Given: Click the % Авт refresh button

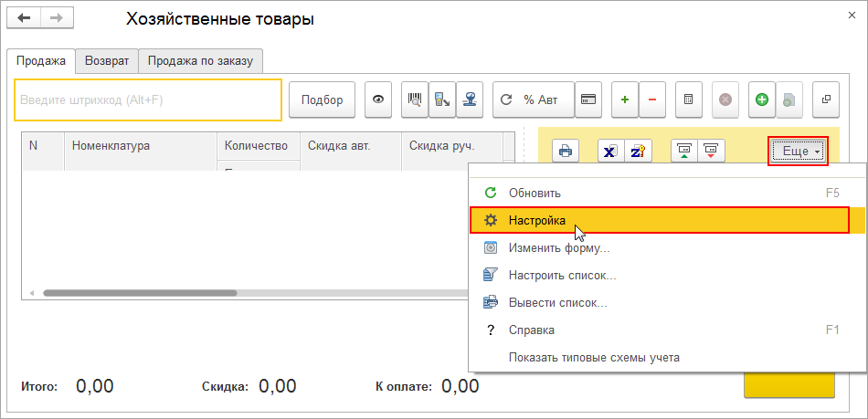Looking at the screenshot, I should click(534, 100).
